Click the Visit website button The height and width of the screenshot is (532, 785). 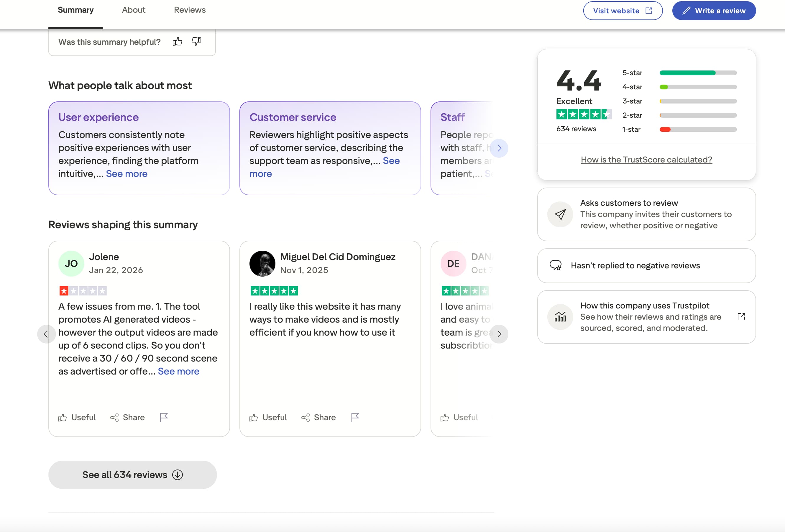pyautogui.click(x=623, y=11)
